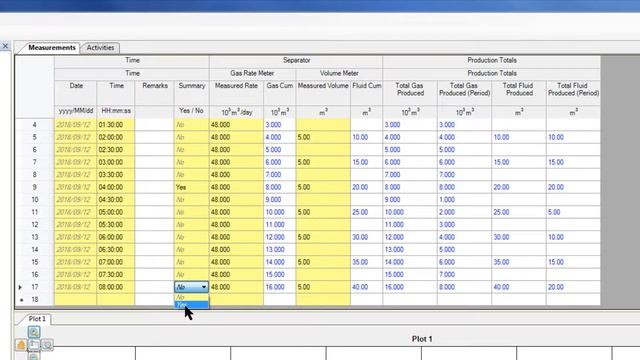Screen dimensions: 640x360
Task: Click Gas Cum cell "10.000" in row 11
Action: click(x=280, y=212)
